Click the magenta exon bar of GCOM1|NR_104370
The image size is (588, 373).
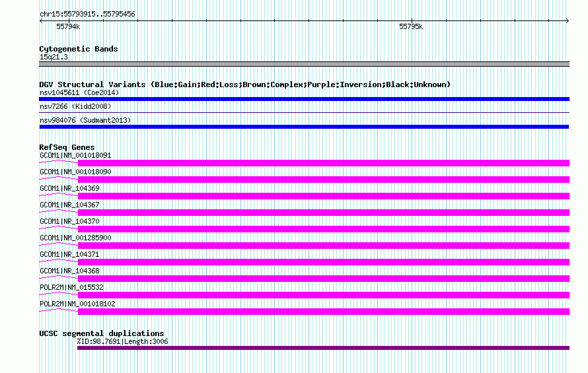point(324,229)
